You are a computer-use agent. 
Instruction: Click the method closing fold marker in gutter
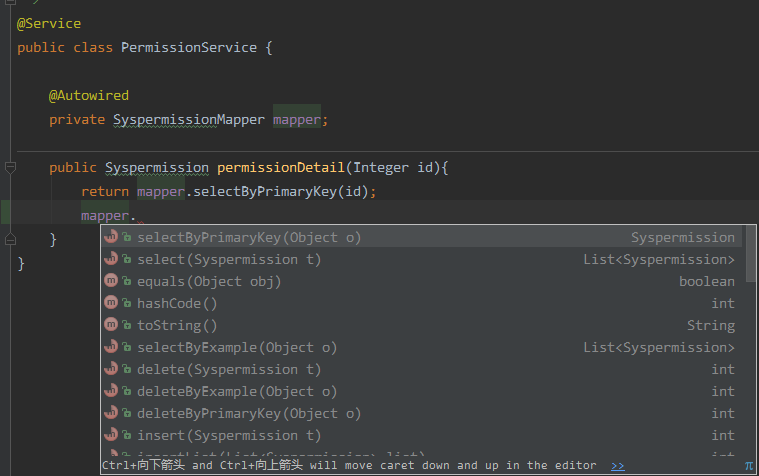[10, 240]
